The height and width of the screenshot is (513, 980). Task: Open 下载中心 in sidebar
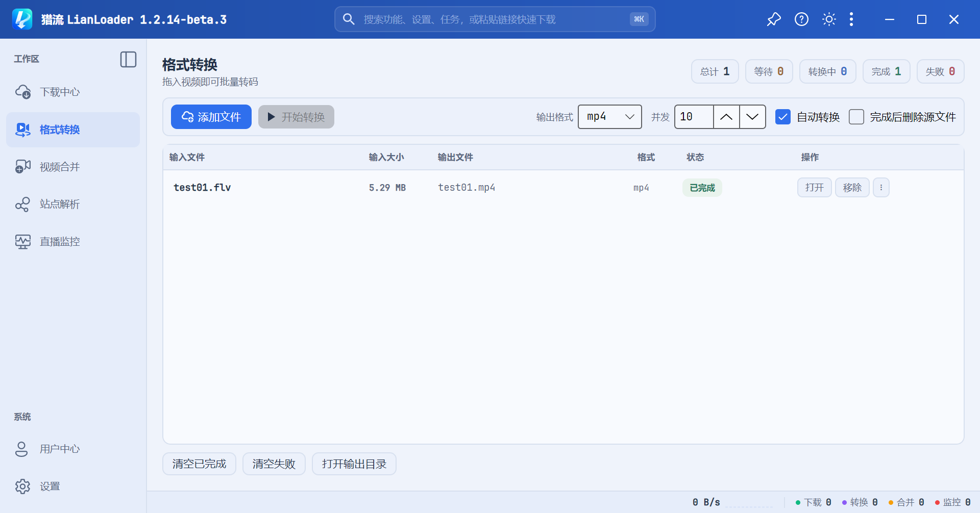73,92
